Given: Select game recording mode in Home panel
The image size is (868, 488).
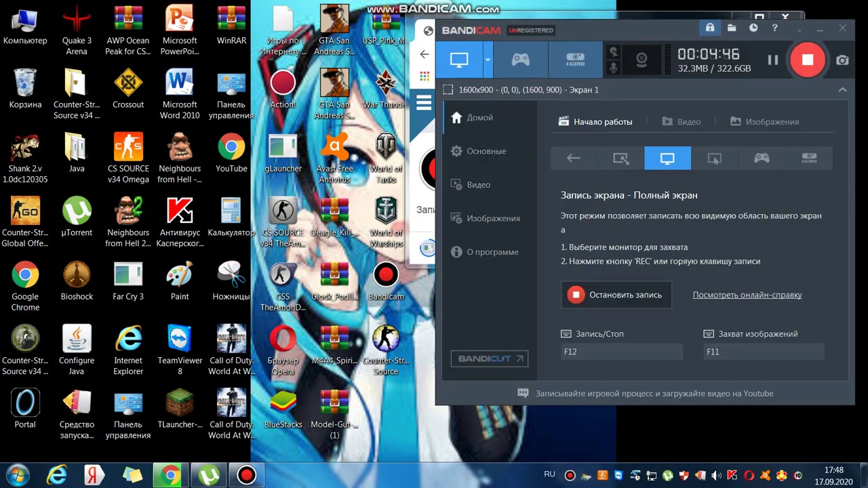Looking at the screenshot, I should point(762,158).
